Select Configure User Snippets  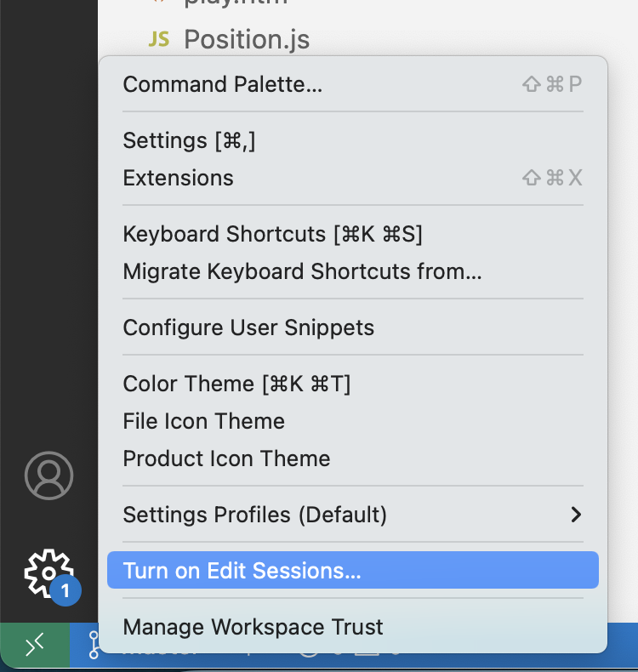353,327
